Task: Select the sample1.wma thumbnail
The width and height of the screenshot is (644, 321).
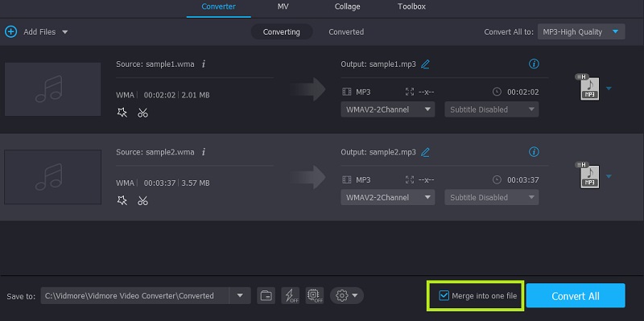Action: coord(52,89)
